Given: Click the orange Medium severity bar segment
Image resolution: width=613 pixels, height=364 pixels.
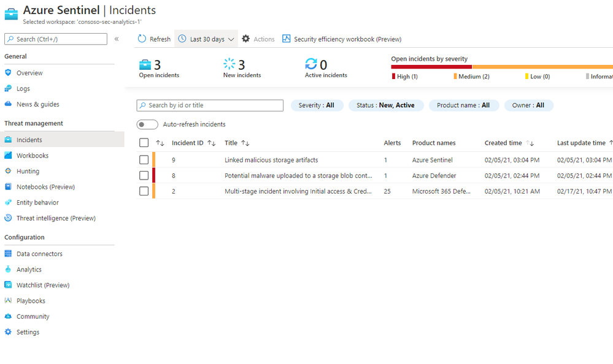Looking at the screenshot, I should 542,67.
